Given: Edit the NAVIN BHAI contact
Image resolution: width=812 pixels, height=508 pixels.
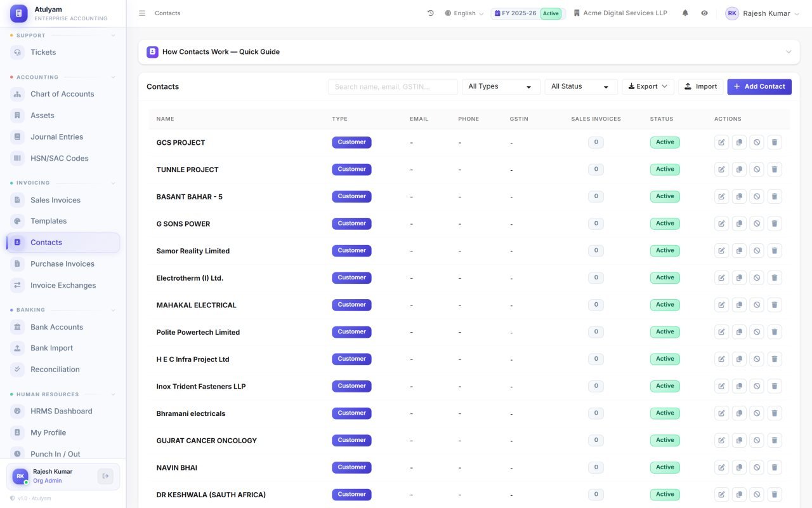Looking at the screenshot, I should (x=721, y=467).
